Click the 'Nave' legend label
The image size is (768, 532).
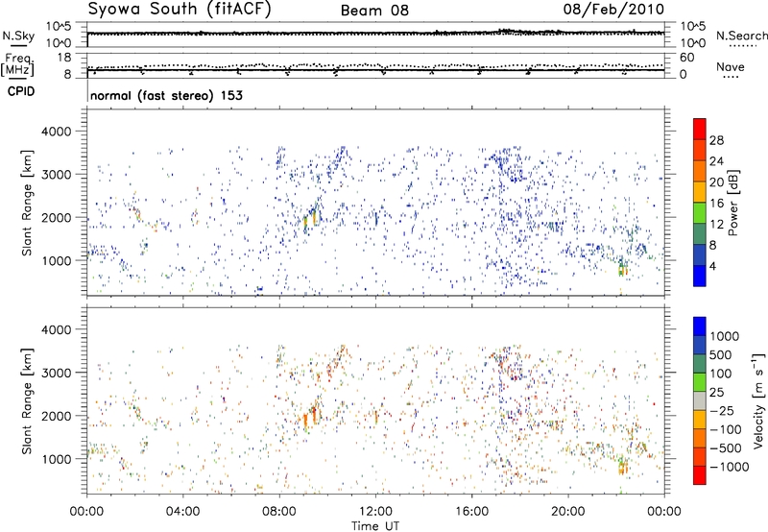[x=731, y=66]
